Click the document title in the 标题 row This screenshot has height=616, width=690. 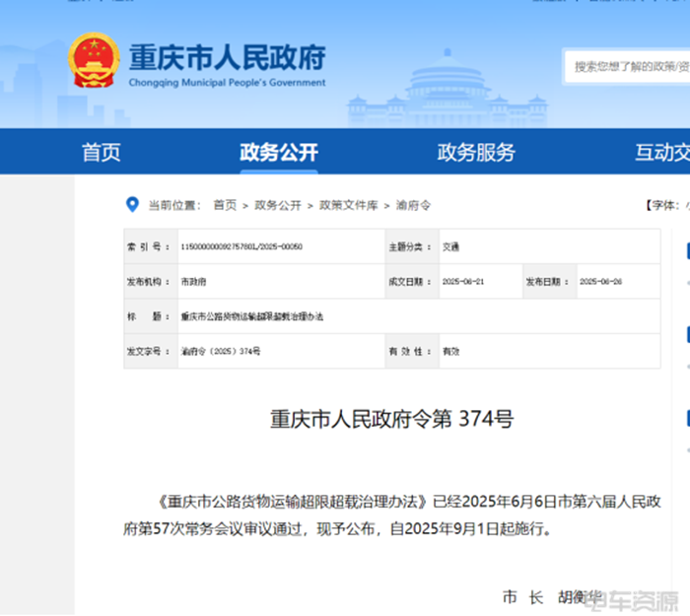coord(252,316)
